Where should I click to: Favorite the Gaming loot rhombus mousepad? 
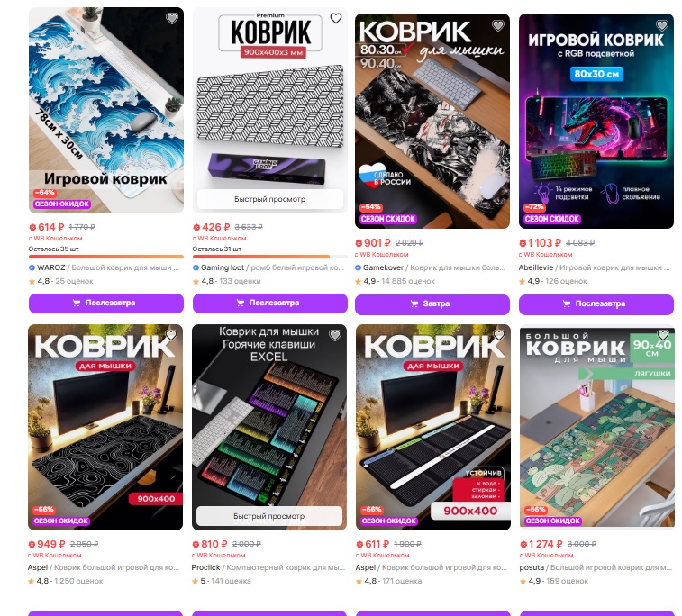tap(336, 18)
